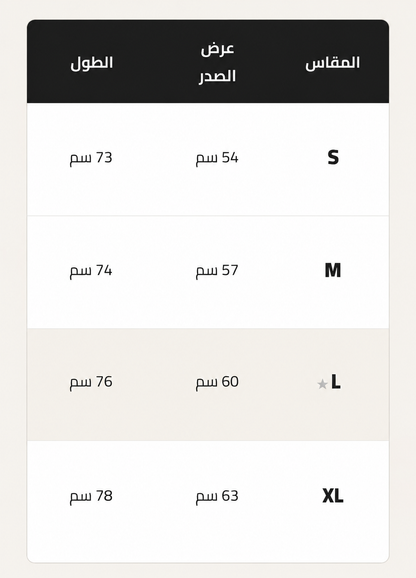Click the 73 سم length cell
This screenshot has height=578, width=416.
pos(91,158)
